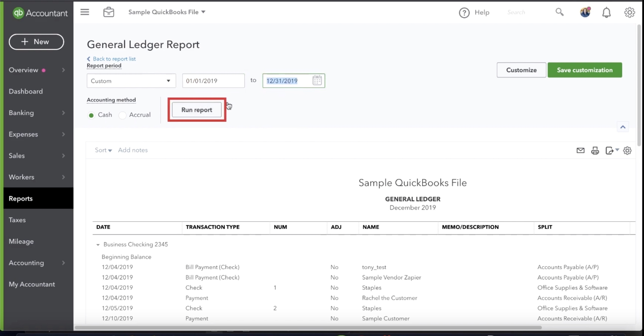Open the Reports sidebar item

(38, 198)
